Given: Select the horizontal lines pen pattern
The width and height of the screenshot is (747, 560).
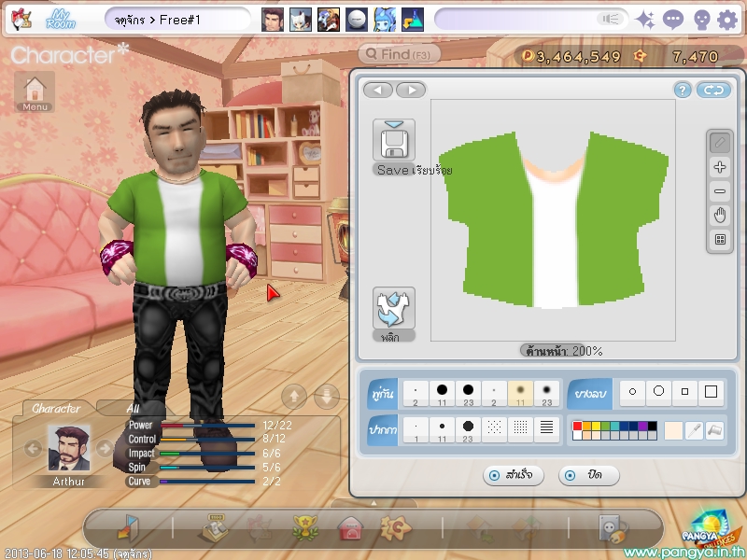Looking at the screenshot, I should click(x=546, y=430).
